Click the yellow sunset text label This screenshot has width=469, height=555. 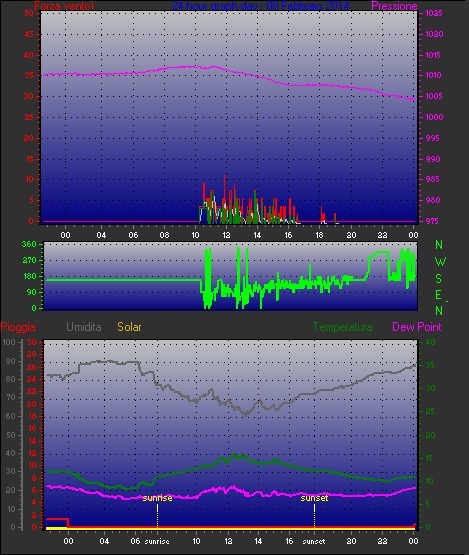314,498
